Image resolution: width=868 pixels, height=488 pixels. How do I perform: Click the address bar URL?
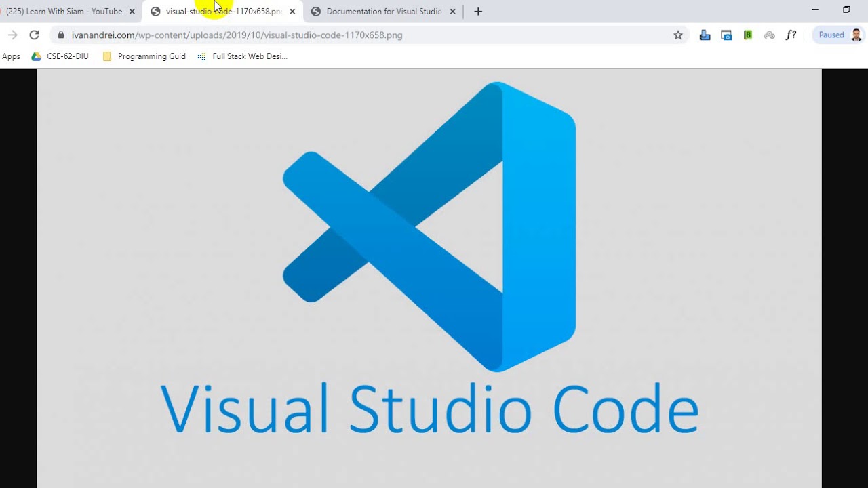pyautogui.click(x=237, y=35)
